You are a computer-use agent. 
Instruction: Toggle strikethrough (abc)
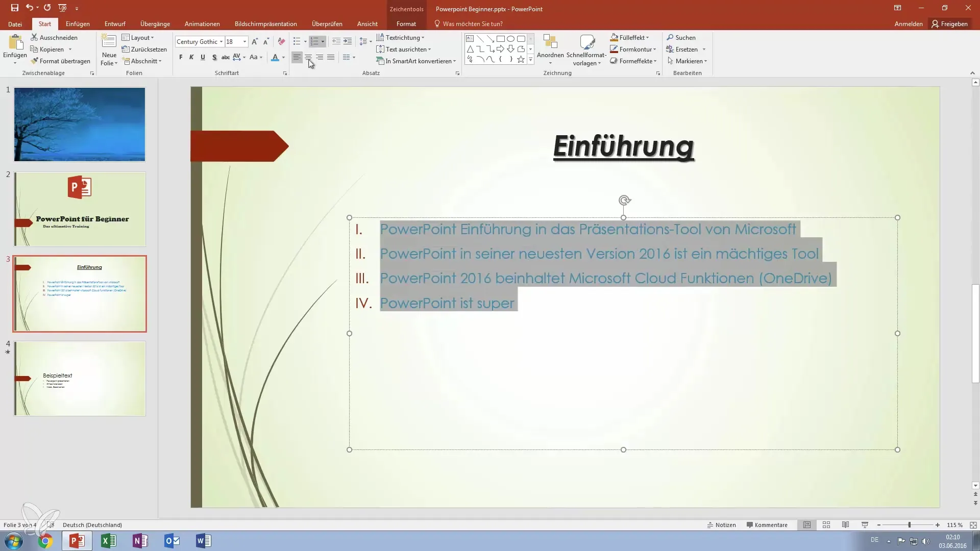tap(225, 57)
